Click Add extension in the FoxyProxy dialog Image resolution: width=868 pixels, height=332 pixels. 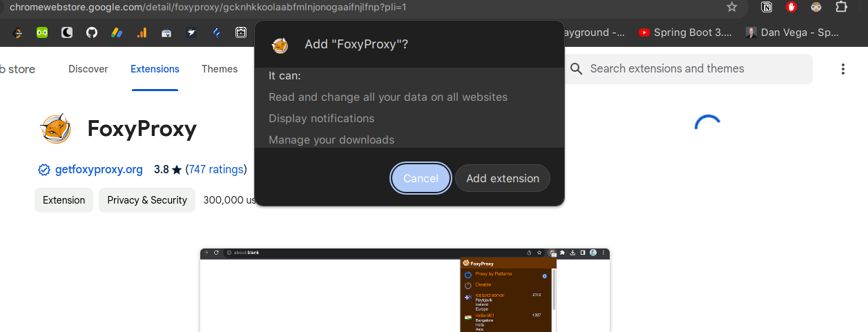[503, 178]
